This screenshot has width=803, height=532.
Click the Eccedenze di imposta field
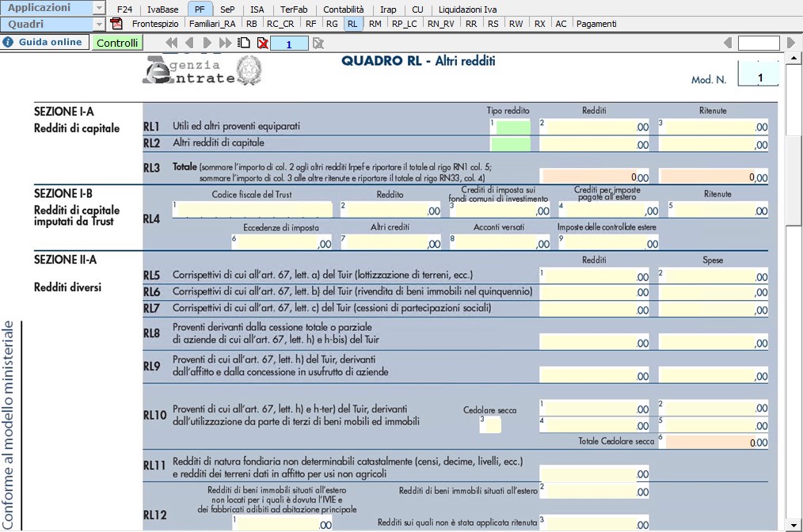pyautogui.click(x=281, y=242)
